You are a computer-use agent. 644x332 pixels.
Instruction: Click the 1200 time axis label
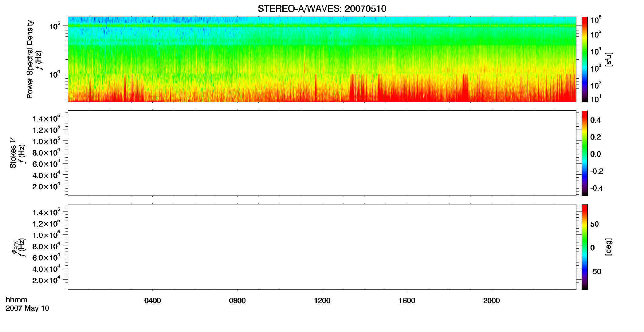322,301
